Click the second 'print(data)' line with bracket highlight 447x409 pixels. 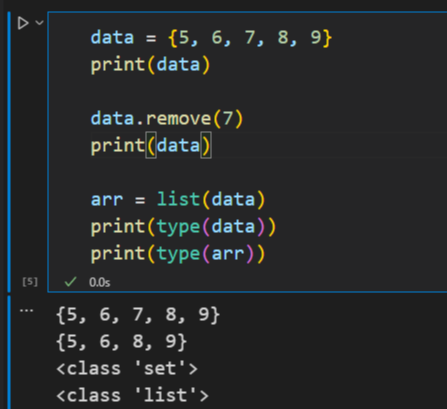click(x=151, y=145)
